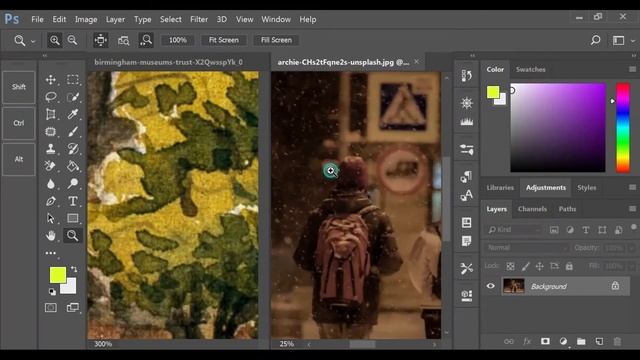The image size is (640, 360).
Task: Switch to the Channels tab
Action: [532, 209]
